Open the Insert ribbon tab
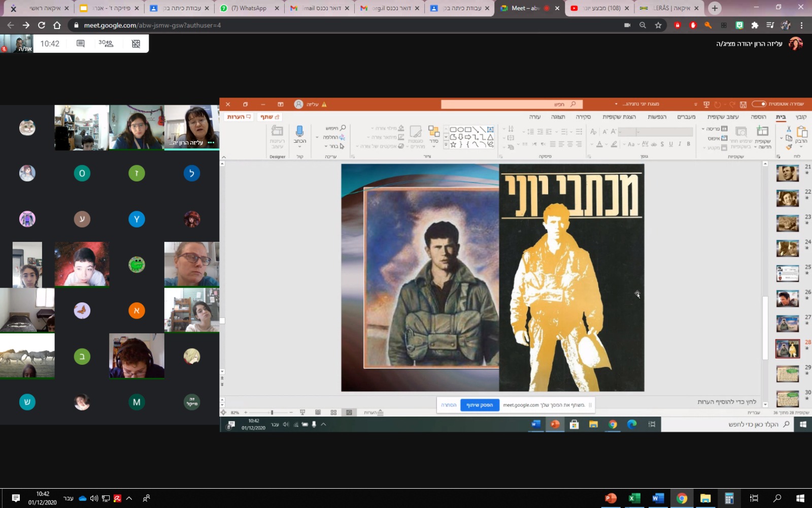Image resolution: width=812 pixels, height=508 pixels. tap(758, 117)
